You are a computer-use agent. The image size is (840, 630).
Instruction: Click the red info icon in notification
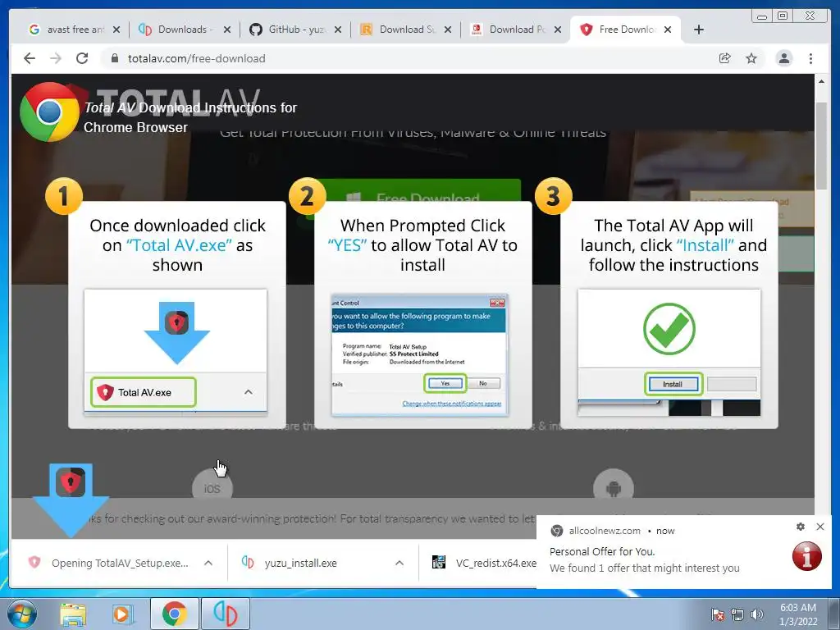tap(807, 556)
